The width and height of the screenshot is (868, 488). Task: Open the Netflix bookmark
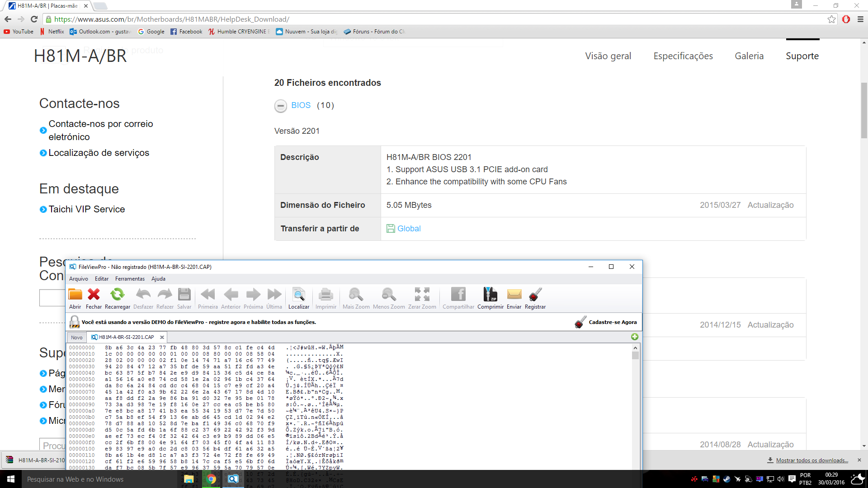(x=52, y=32)
